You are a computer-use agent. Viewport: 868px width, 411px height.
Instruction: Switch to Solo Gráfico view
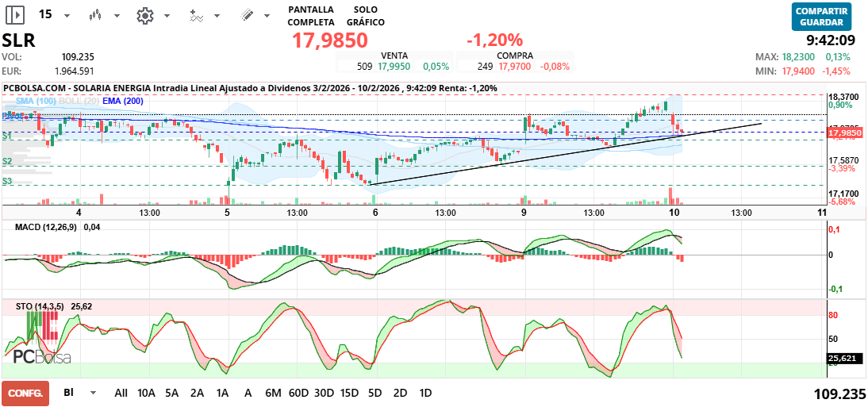pyautogui.click(x=365, y=15)
